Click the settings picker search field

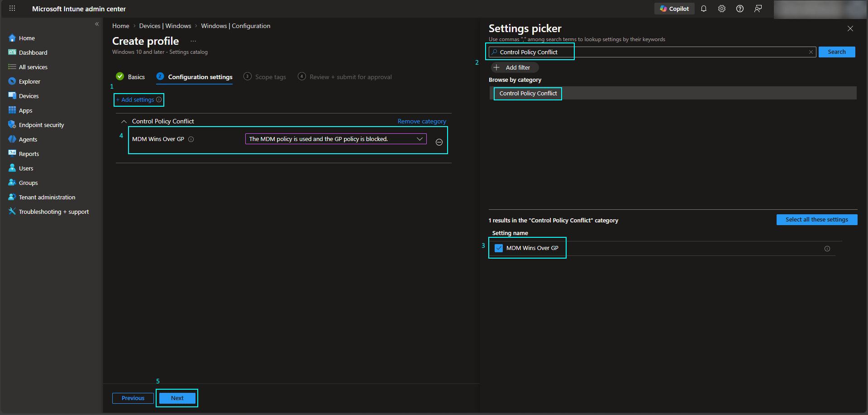tap(652, 52)
